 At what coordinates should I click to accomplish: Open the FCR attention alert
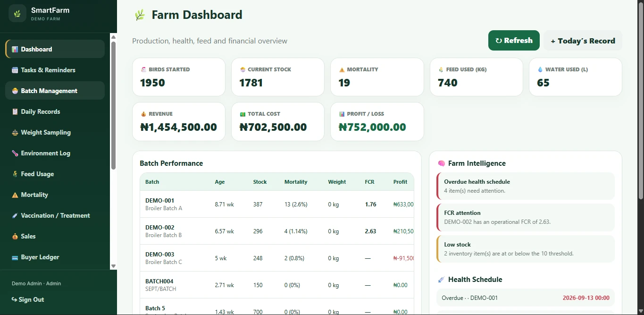pos(526,217)
